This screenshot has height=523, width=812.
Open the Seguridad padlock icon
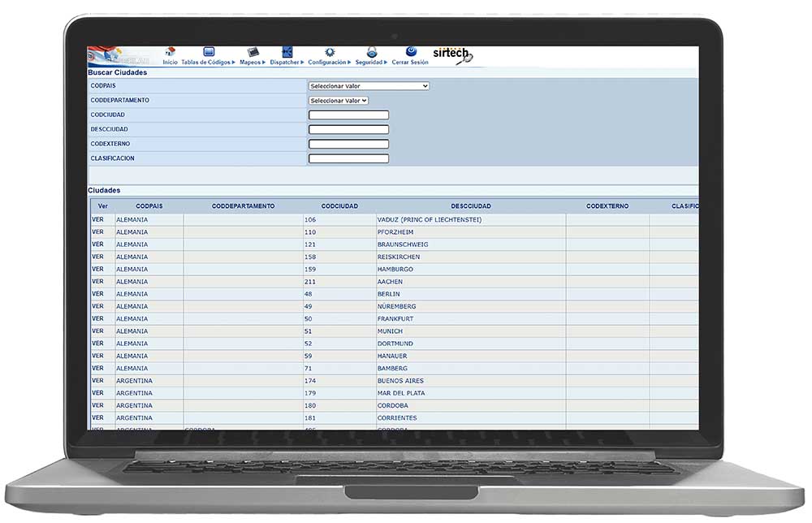pyautogui.click(x=371, y=53)
